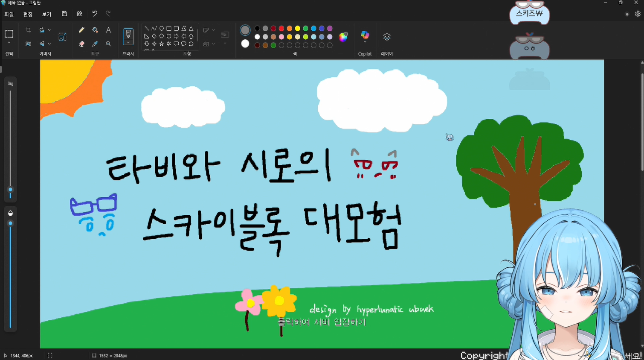Screen dimensions: 644x360
Task: Expand the selection options dropdown
Action: [x=9, y=43]
